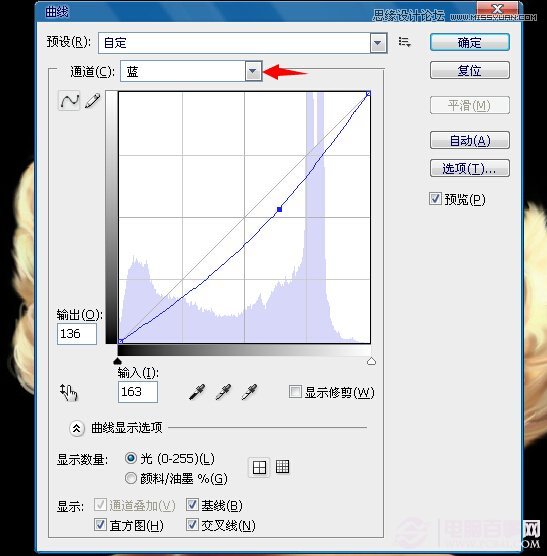
Task: Click the black point input slider triangle
Action: pyautogui.click(x=117, y=361)
